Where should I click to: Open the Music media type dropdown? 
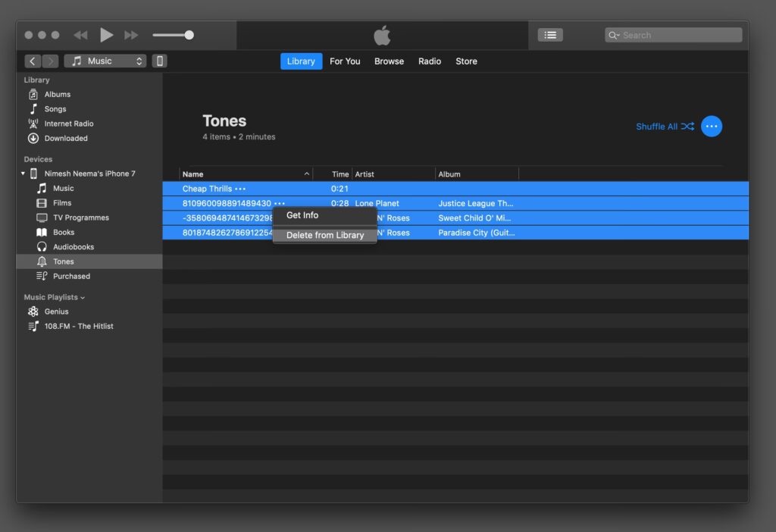[105, 61]
